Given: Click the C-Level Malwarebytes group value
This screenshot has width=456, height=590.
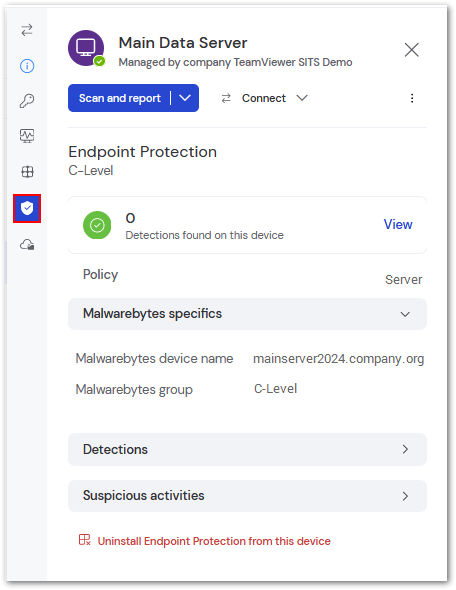Looking at the screenshot, I should coord(275,388).
